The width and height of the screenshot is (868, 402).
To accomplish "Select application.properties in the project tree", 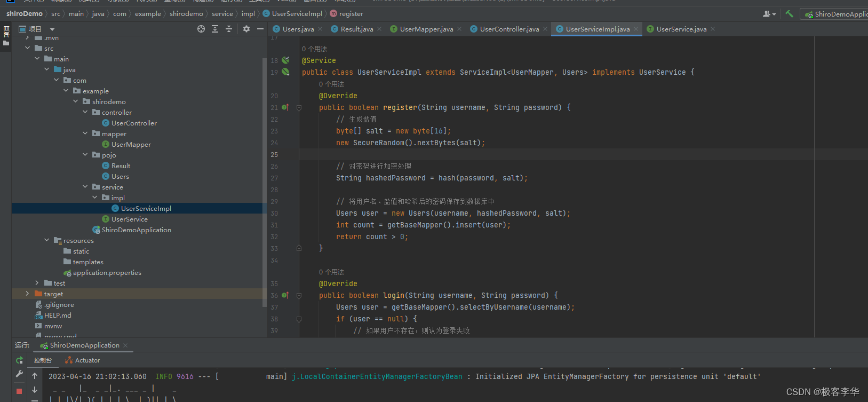I will (x=107, y=272).
